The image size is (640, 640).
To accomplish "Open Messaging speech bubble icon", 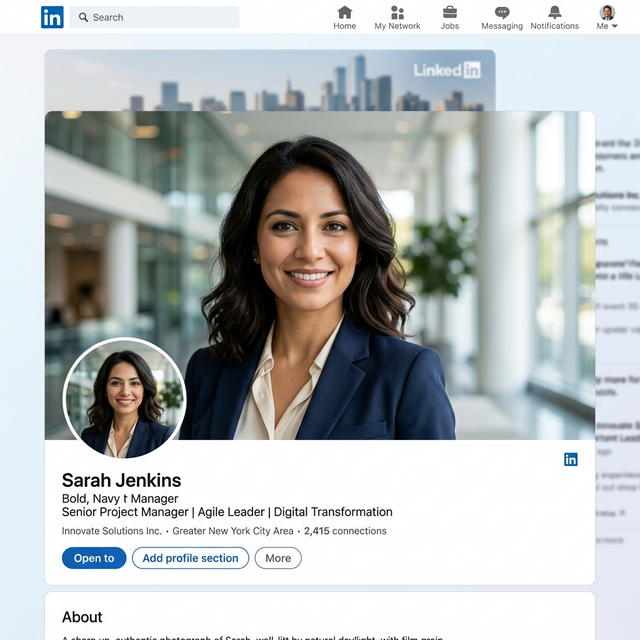I will [502, 13].
